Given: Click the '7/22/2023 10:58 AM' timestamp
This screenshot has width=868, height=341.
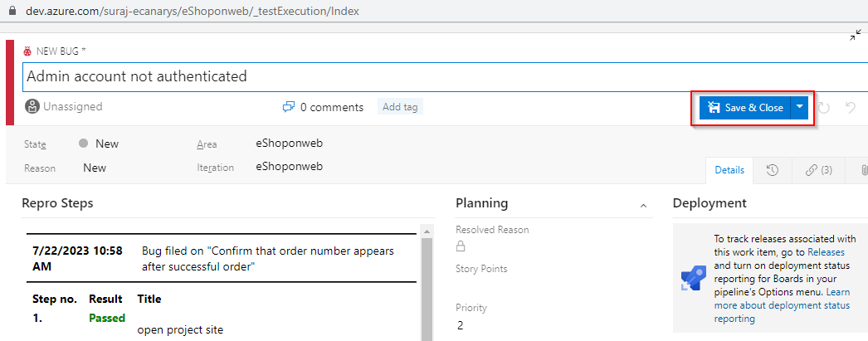Looking at the screenshot, I should (77, 259).
